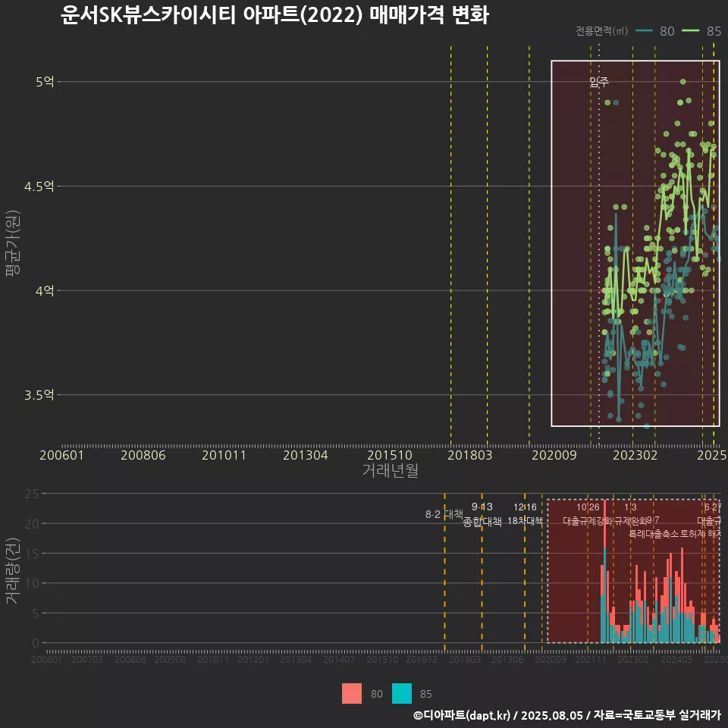Click the 거래량(건) volume axis title
The width and height of the screenshot is (728, 728).
click(12, 571)
